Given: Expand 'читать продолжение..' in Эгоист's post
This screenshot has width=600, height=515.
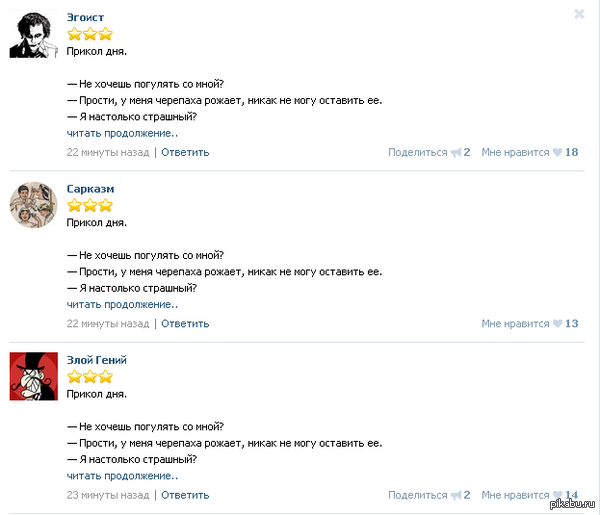Looking at the screenshot, I should coord(122,133).
